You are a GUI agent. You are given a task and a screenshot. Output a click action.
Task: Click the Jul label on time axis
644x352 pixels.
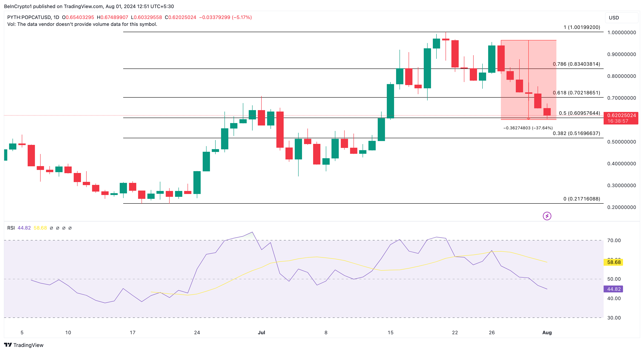[261, 332]
